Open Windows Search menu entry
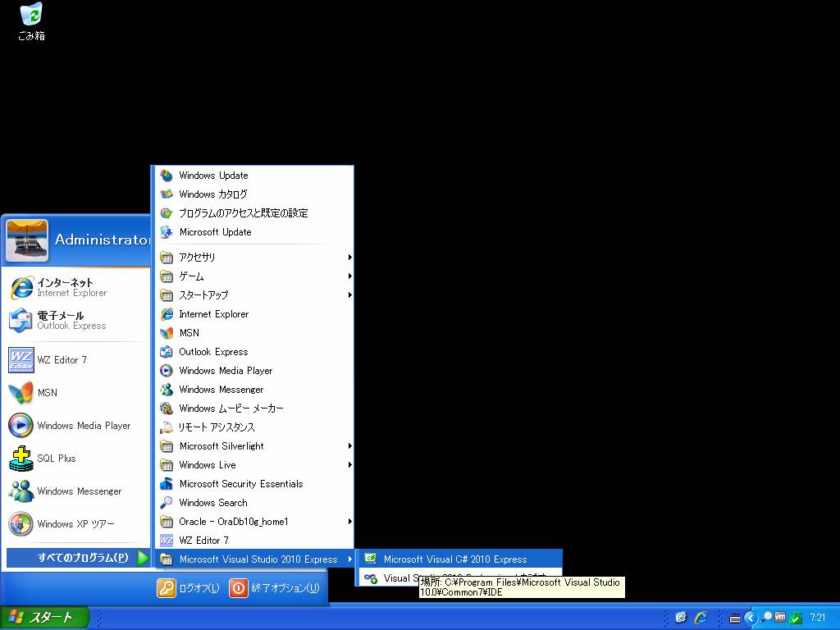 click(x=212, y=503)
